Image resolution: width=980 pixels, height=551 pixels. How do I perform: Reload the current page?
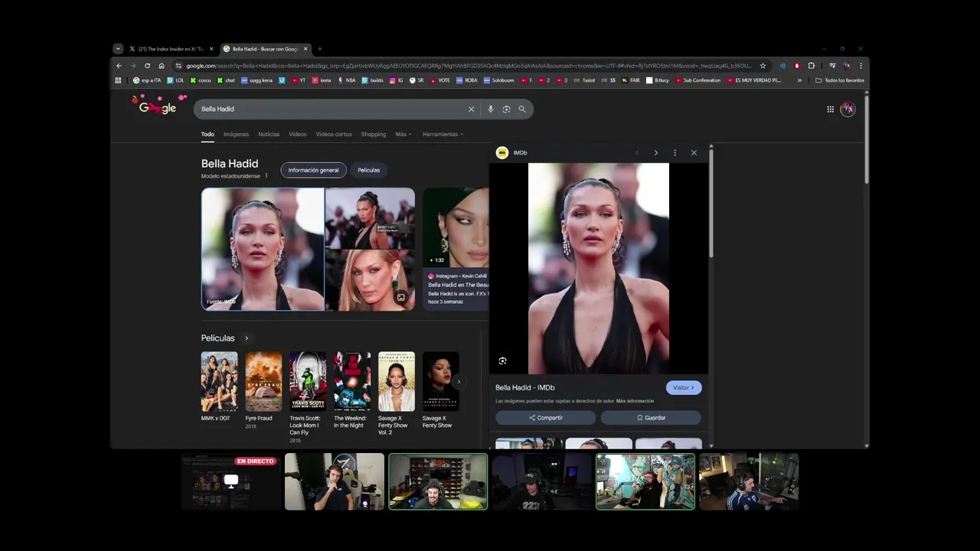click(x=147, y=66)
